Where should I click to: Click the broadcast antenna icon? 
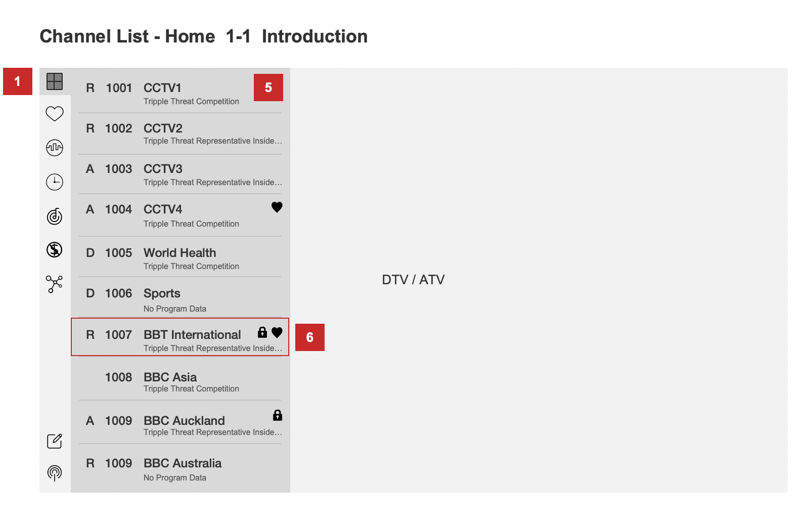(x=55, y=473)
